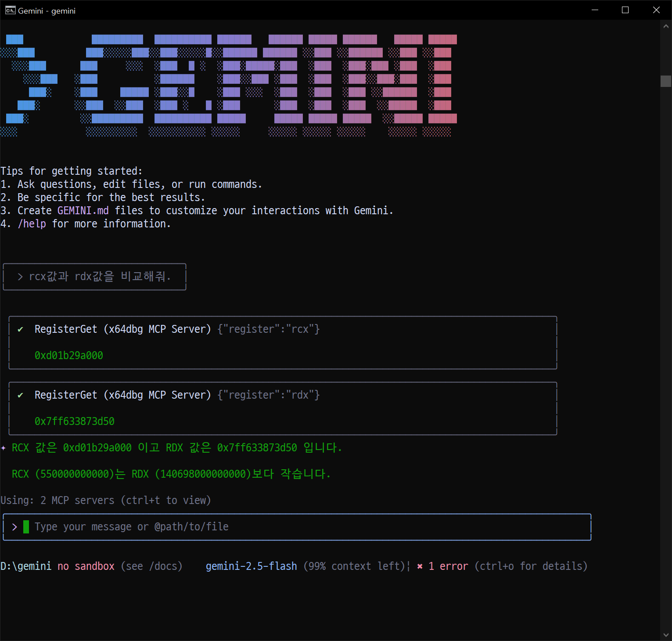Screen dimensions: 672x641
Task: Click the 'no sandbox' status text
Action: 86,566
